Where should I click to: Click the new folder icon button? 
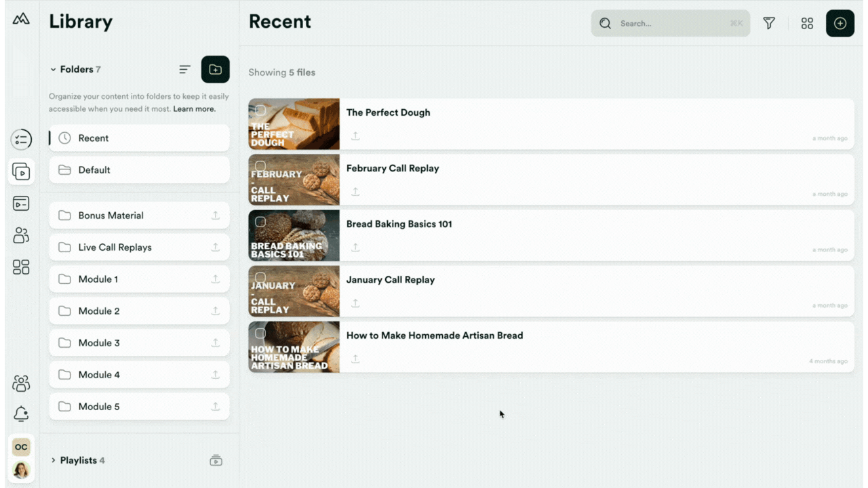[x=216, y=69]
